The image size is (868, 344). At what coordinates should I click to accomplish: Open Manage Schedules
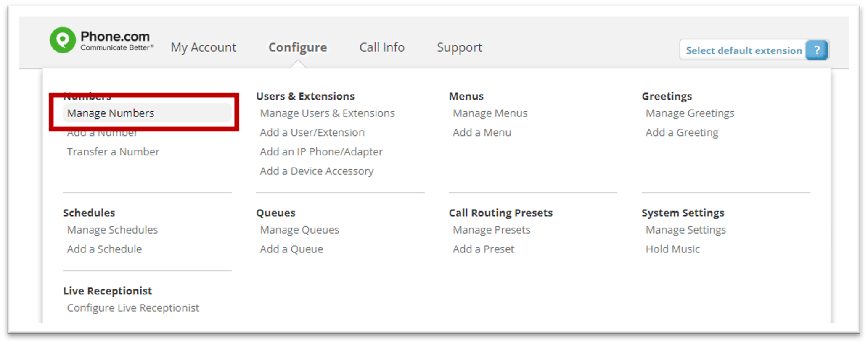coord(112,229)
